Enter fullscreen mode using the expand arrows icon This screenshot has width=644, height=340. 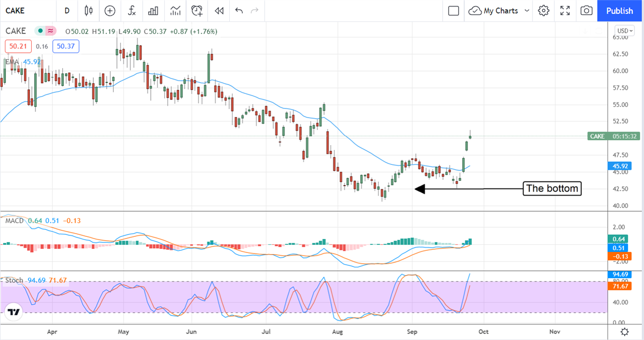click(x=565, y=11)
